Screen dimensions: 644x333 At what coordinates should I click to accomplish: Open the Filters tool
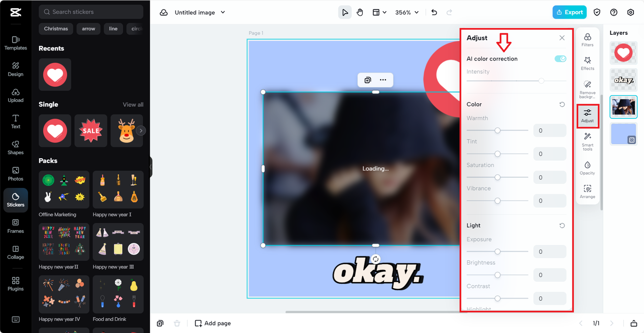pos(587,39)
